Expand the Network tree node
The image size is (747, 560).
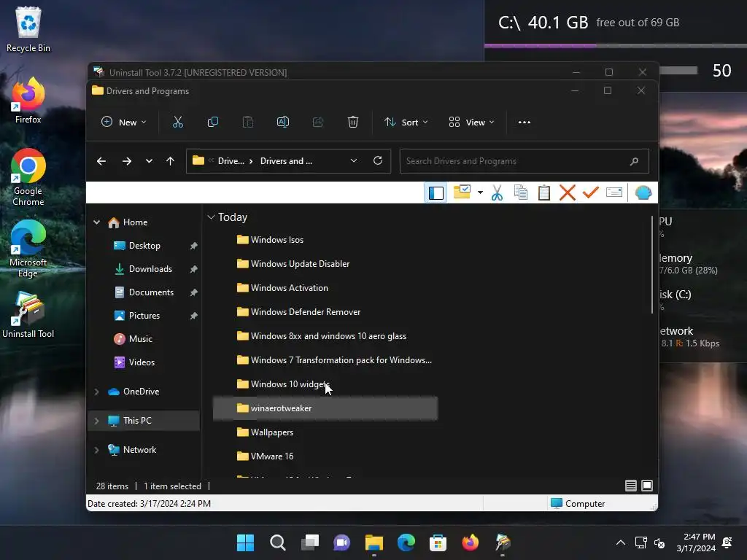click(97, 450)
